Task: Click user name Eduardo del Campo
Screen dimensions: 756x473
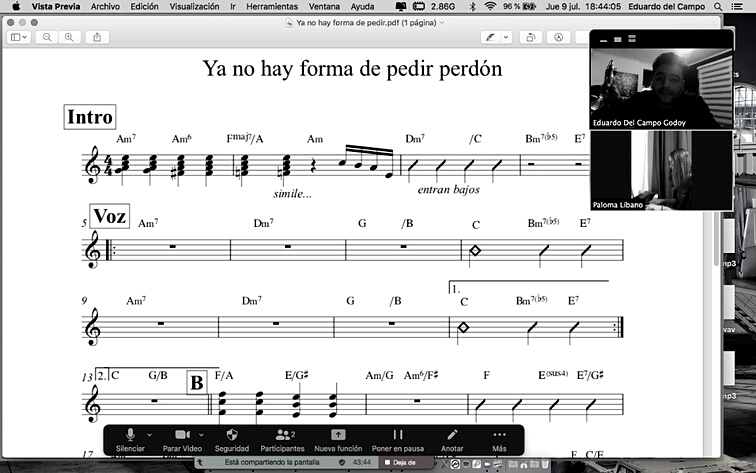Action: [x=667, y=6]
